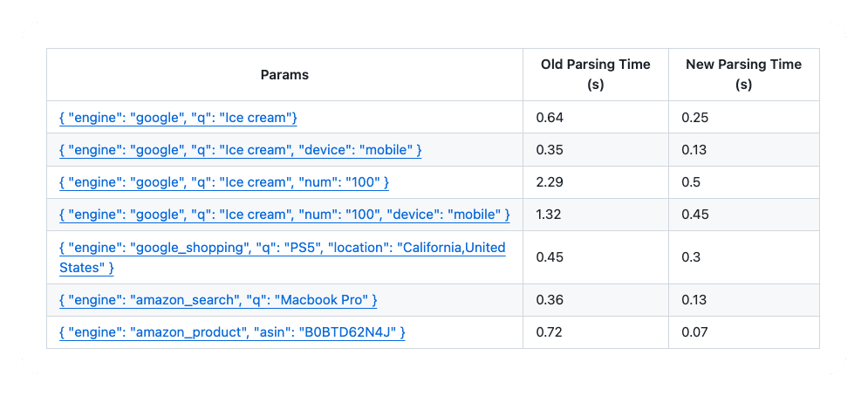Open the google "Ice cream" params link
The height and width of the screenshot is (396, 868).
coord(179,117)
